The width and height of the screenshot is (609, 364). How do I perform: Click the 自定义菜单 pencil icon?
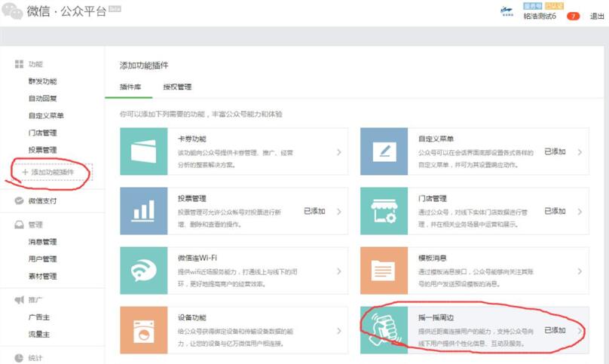click(384, 151)
